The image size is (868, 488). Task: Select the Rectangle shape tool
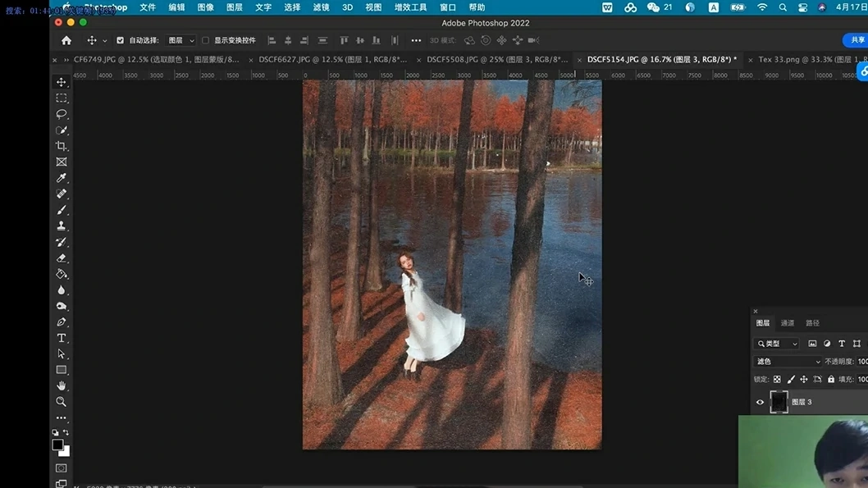(x=62, y=370)
